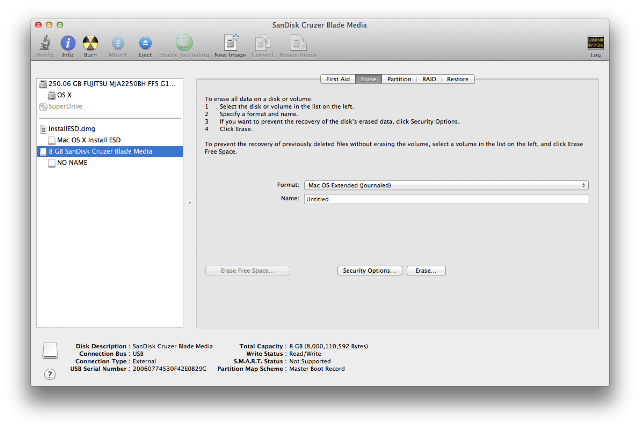Click the Mac OS X Install ESD volume icon
This screenshot has height=429, width=640.
coord(51,140)
